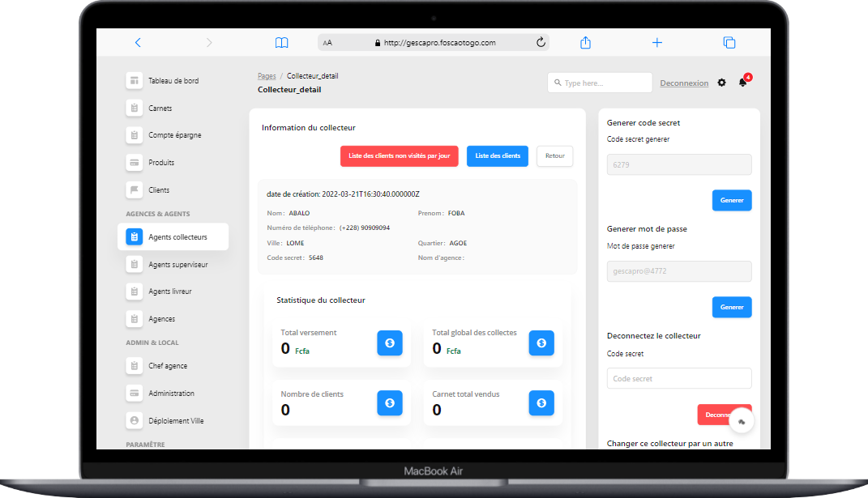Open Safari bookmarks book icon
This screenshot has width=868, height=498.
click(x=281, y=43)
